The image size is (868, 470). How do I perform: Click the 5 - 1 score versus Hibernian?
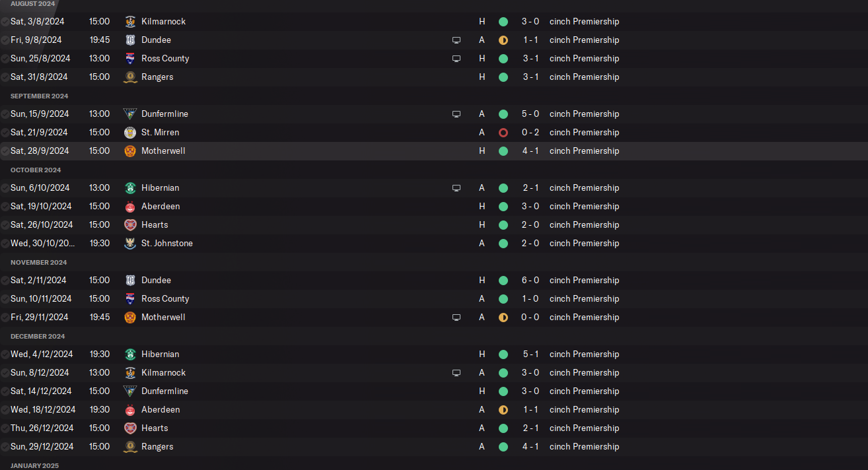(530, 354)
